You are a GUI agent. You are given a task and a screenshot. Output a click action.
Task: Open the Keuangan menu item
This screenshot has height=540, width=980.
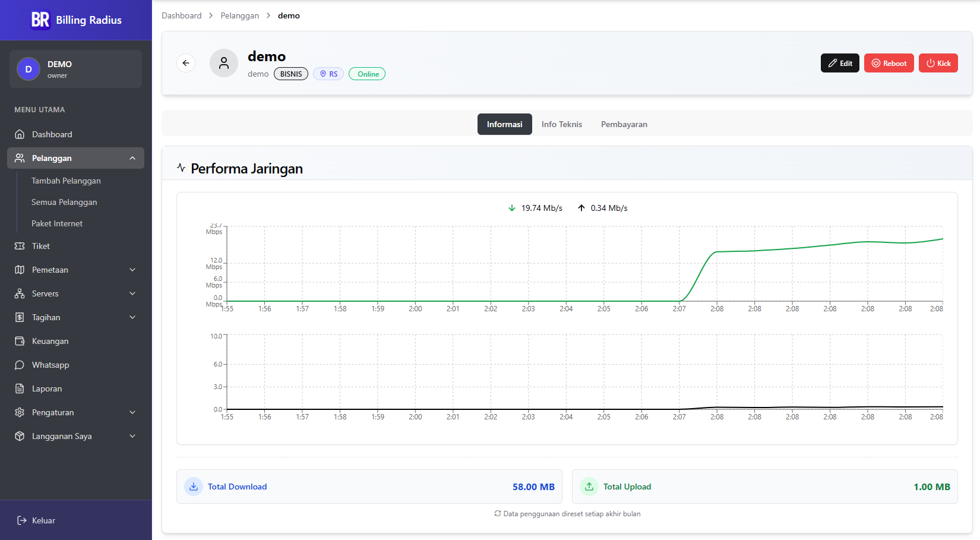75,341
